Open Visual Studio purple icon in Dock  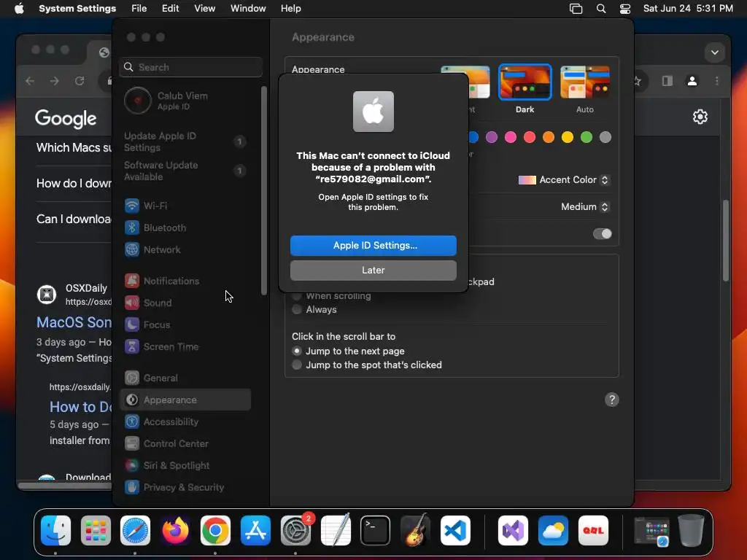coord(513,530)
